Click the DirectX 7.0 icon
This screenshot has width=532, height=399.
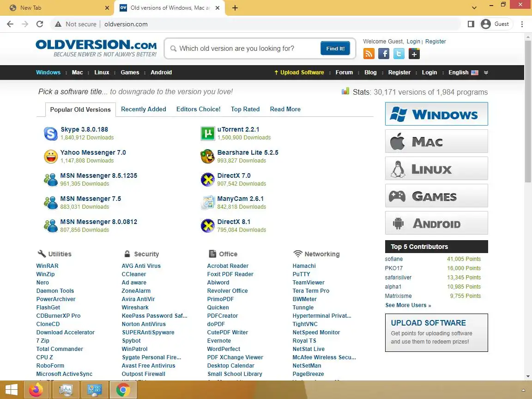(208, 180)
